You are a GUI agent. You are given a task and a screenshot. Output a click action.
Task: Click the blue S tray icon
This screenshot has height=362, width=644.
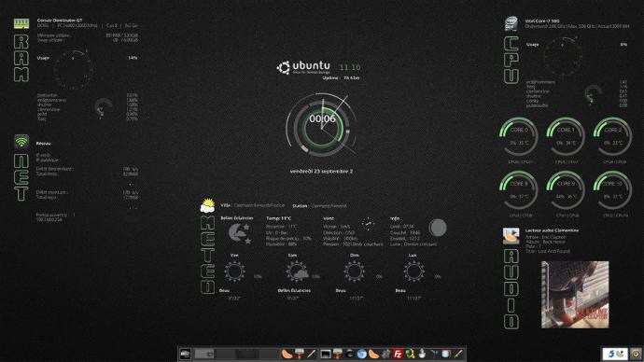point(611,354)
